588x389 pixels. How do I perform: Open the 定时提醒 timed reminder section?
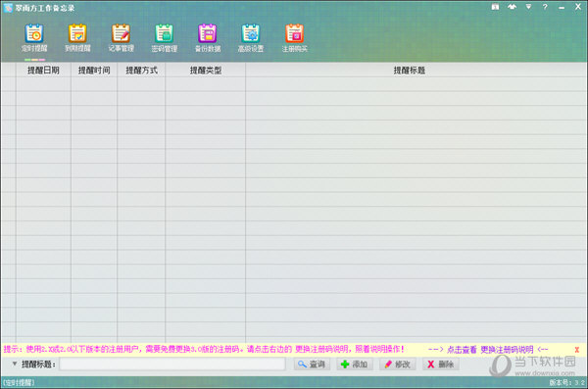click(34, 38)
